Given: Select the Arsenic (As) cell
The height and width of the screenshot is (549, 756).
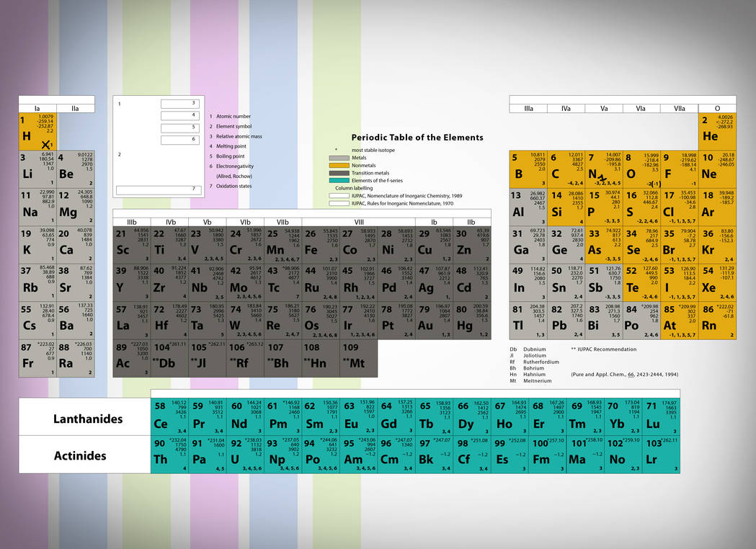Looking at the screenshot, I should 604,245.
